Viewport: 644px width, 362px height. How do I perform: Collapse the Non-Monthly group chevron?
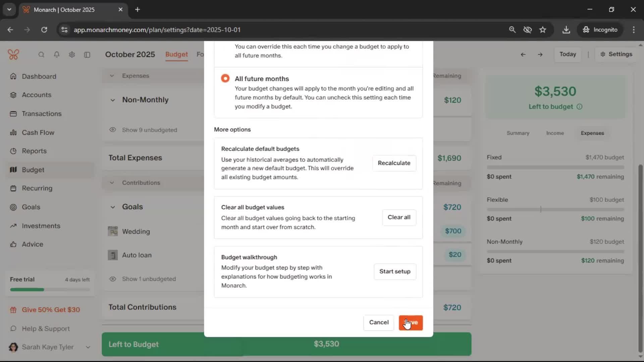point(113,100)
